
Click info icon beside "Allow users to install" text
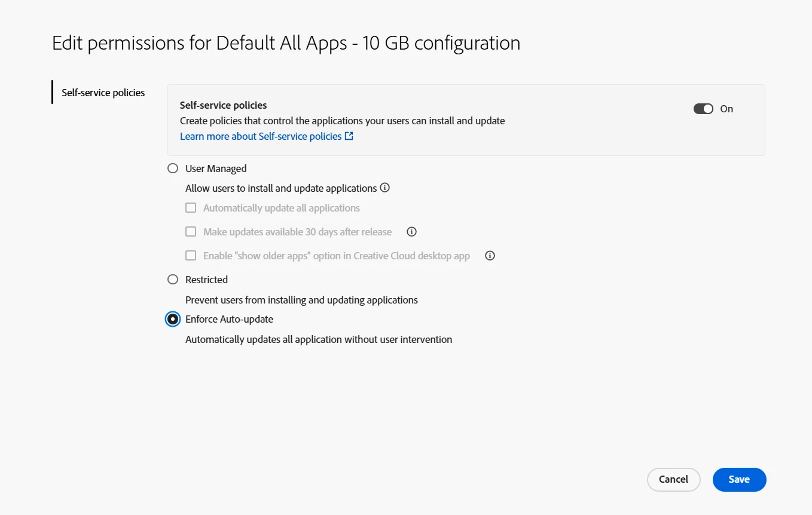(x=385, y=188)
